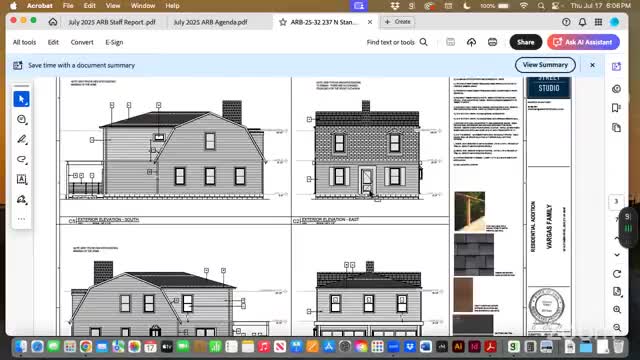Image resolution: width=640 pixels, height=360 pixels.
Task: Click the 'EXTERIOR ELEVATION - EAST' drawing label
Action: click(330, 220)
